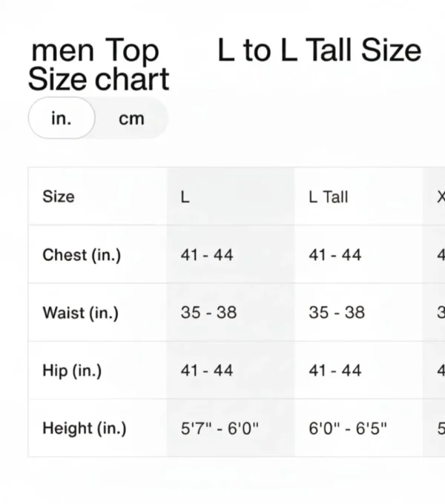Select the 'Size' header cell
Image resolution: width=445 pixels, height=504 pixels.
click(x=59, y=197)
